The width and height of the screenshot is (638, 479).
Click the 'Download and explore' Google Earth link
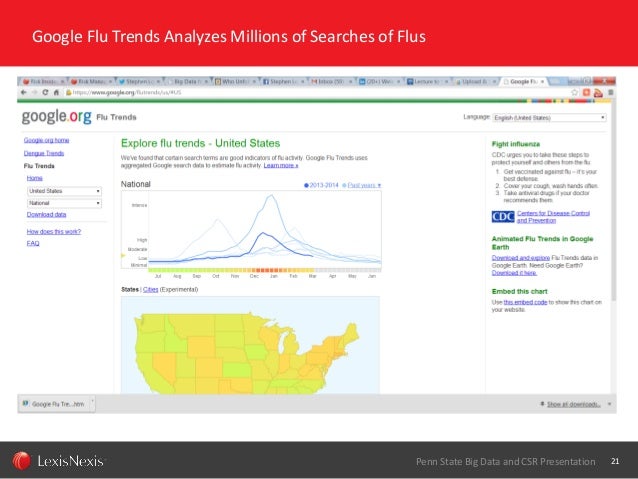[521, 258]
